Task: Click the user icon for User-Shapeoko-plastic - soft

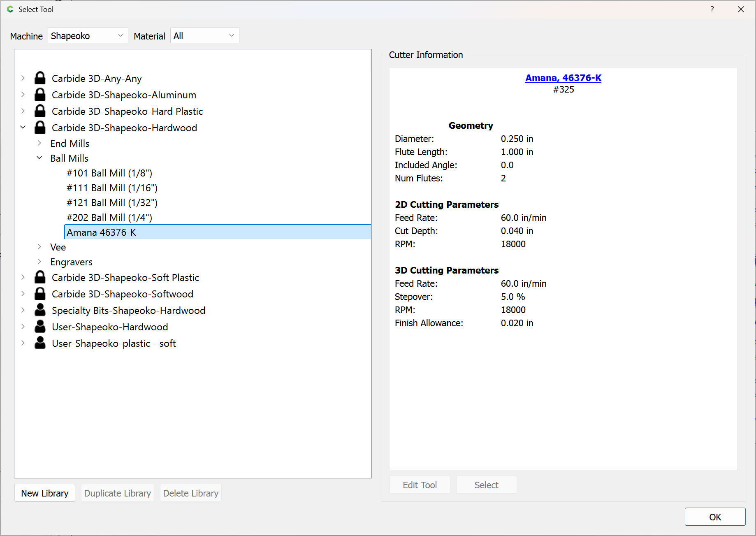Action: coord(40,343)
